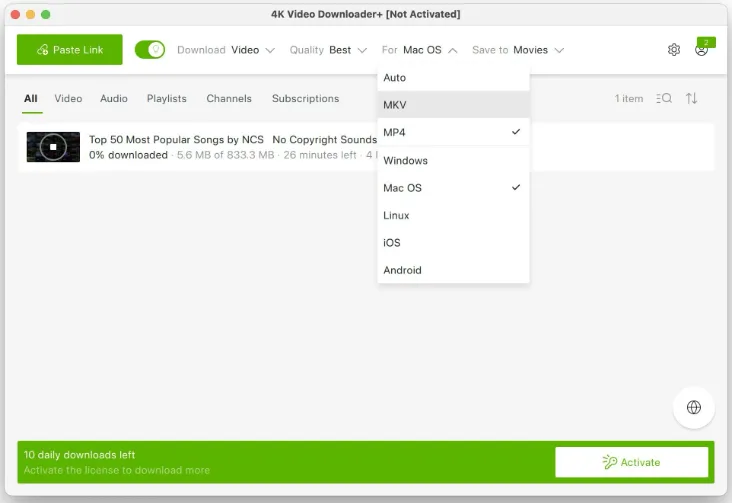Image resolution: width=732 pixels, height=503 pixels.
Task: Open the search in list icon
Action: [x=664, y=99]
